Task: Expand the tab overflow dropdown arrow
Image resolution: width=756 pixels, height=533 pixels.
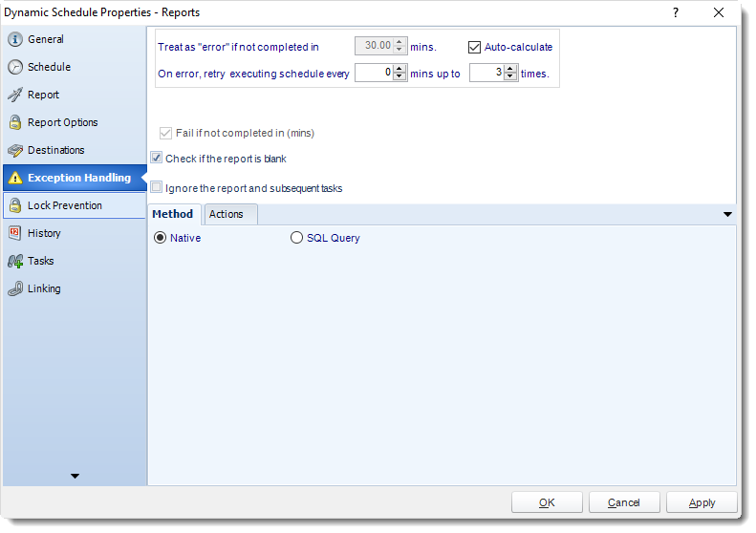Action: click(728, 215)
